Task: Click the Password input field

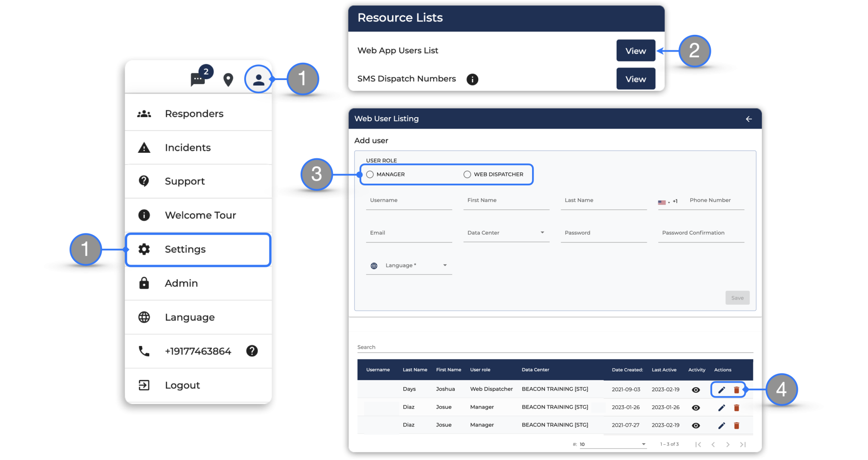Action: 604,233
